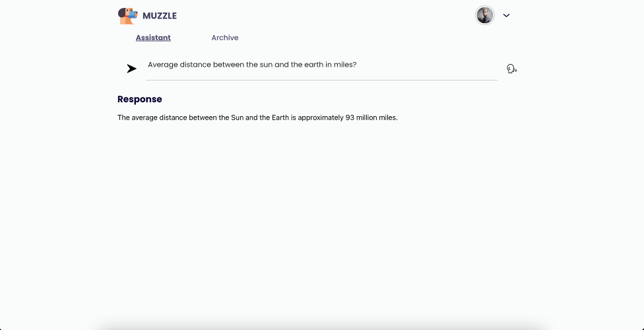Click the Muzzle dog logo icon
644x330 pixels.
click(x=128, y=16)
